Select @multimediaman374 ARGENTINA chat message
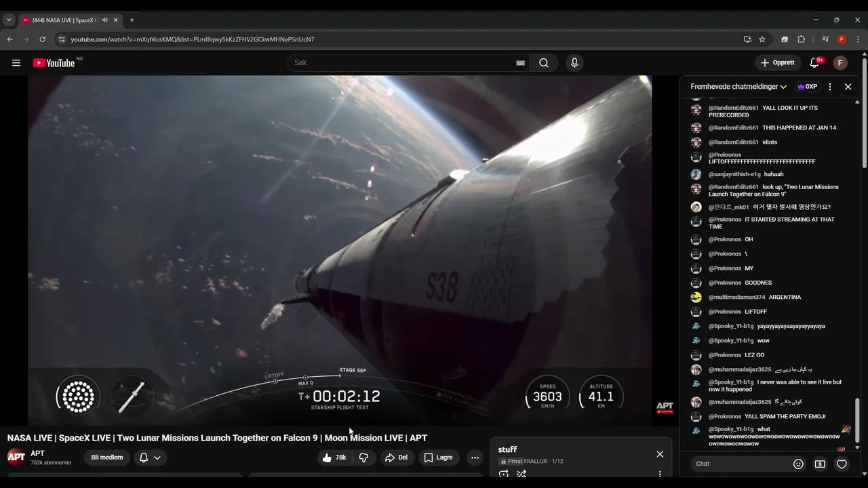868x488 pixels. coord(770,298)
